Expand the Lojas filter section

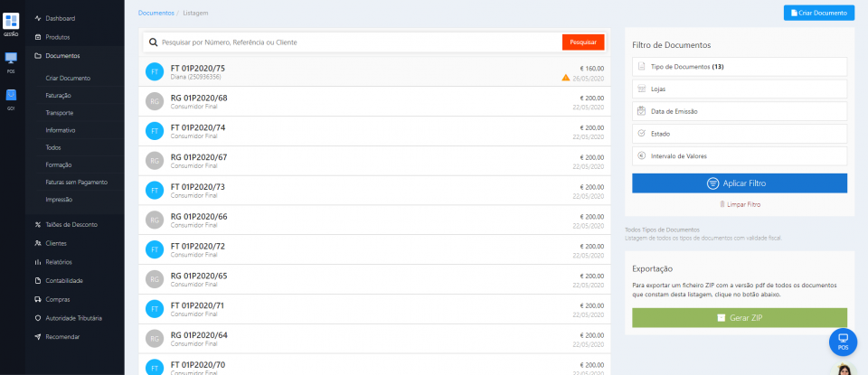[739, 89]
